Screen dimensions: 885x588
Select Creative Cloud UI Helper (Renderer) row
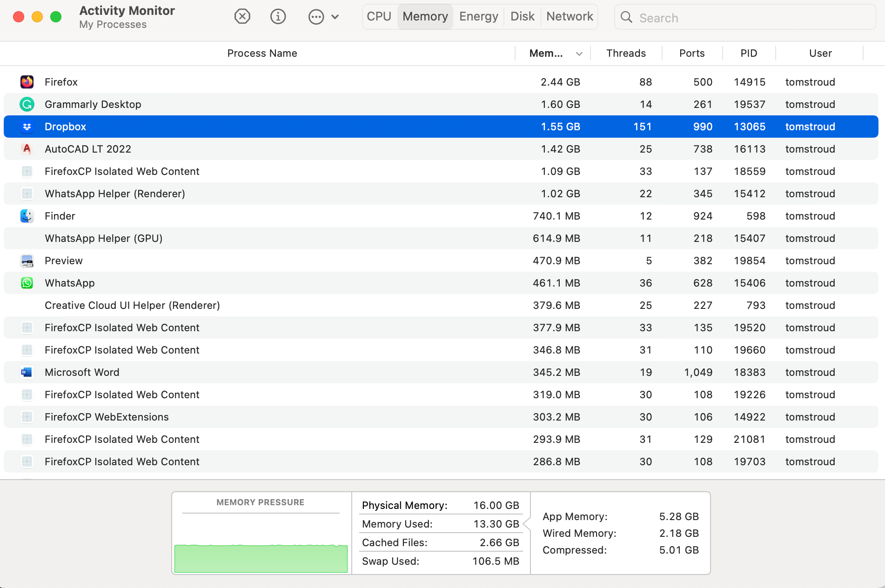click(441, 305)
